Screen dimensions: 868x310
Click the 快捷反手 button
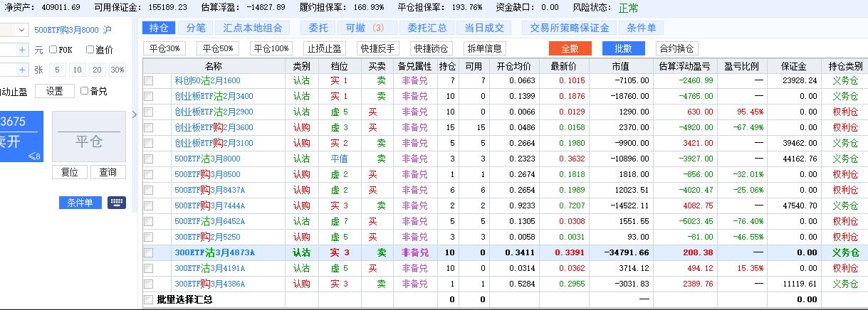[379, 48]
